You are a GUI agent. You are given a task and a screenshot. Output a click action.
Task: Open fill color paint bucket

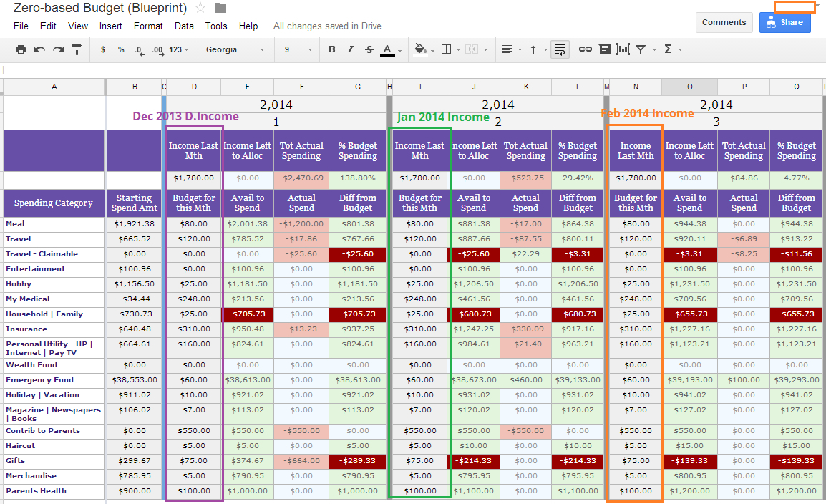pyautogui.click(x=420, y=49)
